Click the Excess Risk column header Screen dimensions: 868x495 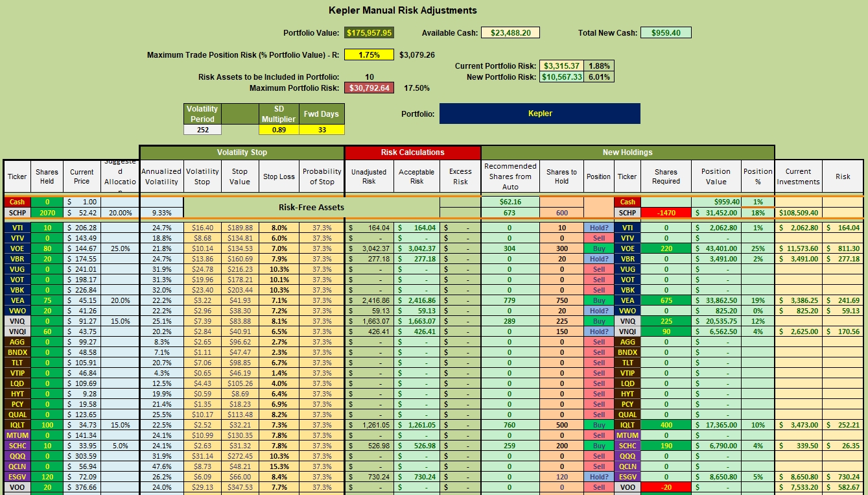[x=460, y=176]
